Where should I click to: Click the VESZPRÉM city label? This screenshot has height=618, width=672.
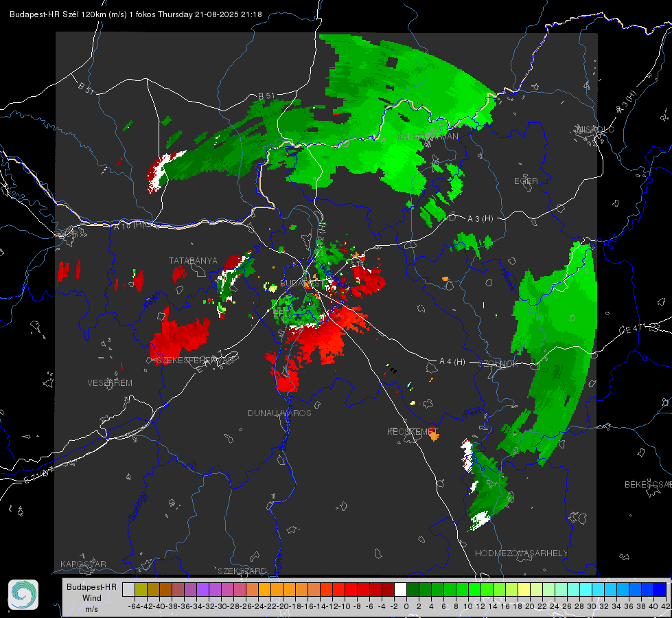110,383
